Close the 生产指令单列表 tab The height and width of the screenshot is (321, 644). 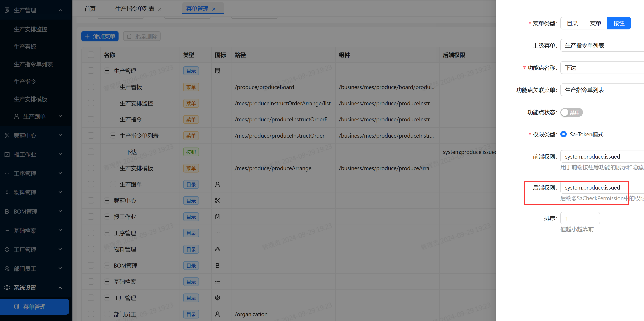(x=160, y=9)
